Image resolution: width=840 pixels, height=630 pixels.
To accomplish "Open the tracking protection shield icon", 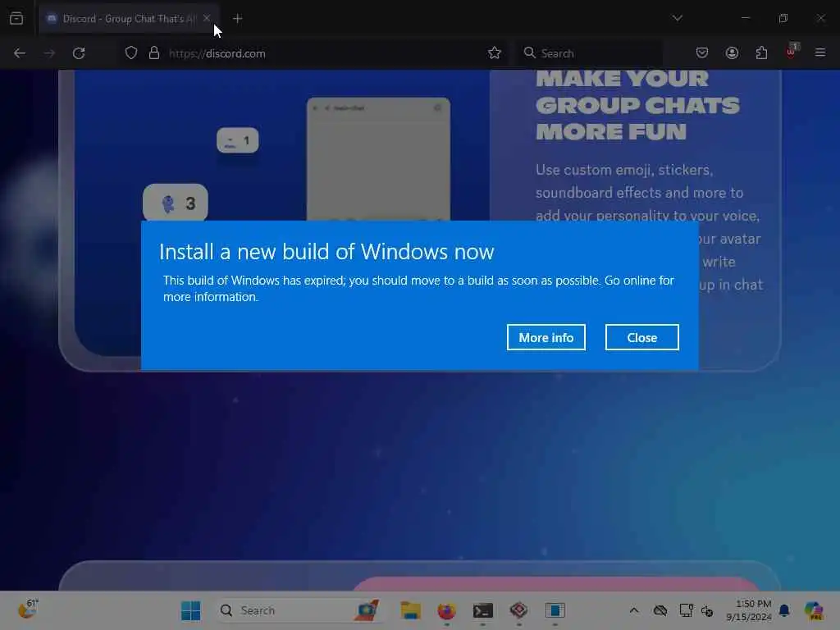I will click(x=131, y=53).
